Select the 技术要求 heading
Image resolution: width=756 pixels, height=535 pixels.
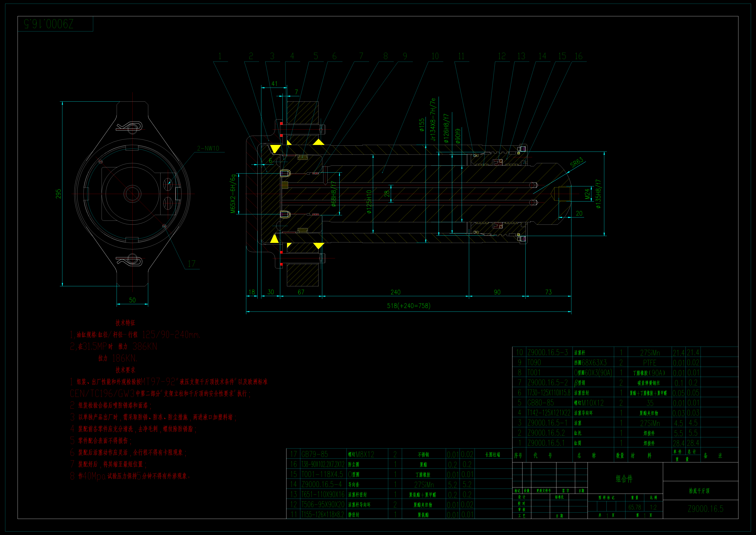125,370
